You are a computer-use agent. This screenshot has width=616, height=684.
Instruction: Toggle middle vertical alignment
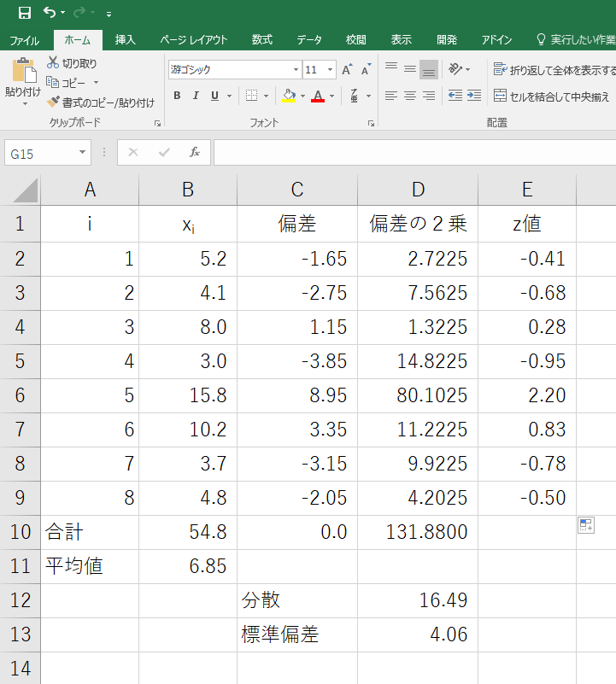coord(410,68)
